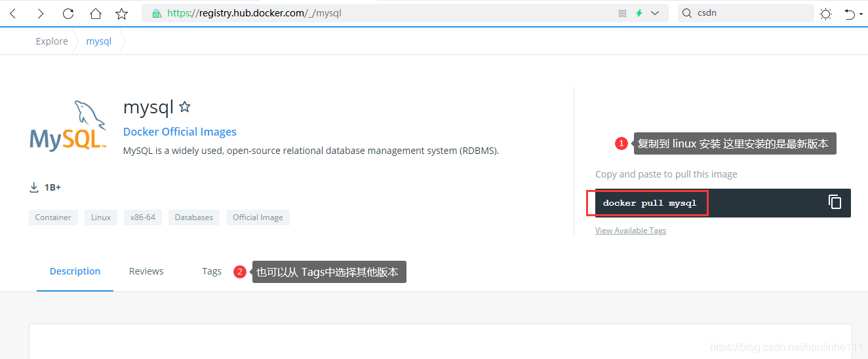Star the mysql repository
Screen dimensions: 868x359
[x=185, y=107]
